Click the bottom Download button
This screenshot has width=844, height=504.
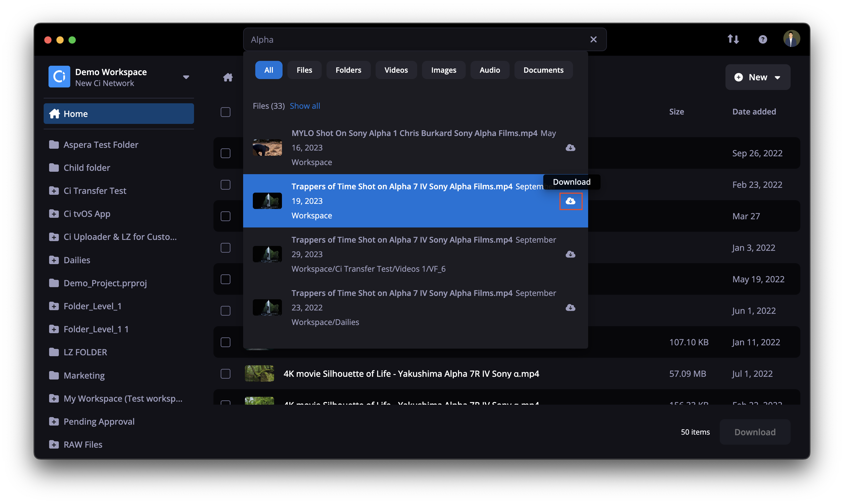755,432
